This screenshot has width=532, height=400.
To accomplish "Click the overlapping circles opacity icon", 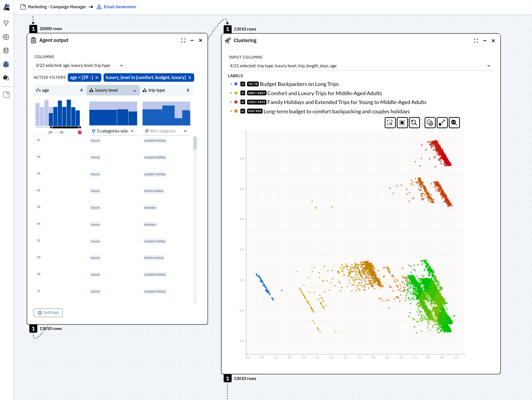I will [430, 123].
